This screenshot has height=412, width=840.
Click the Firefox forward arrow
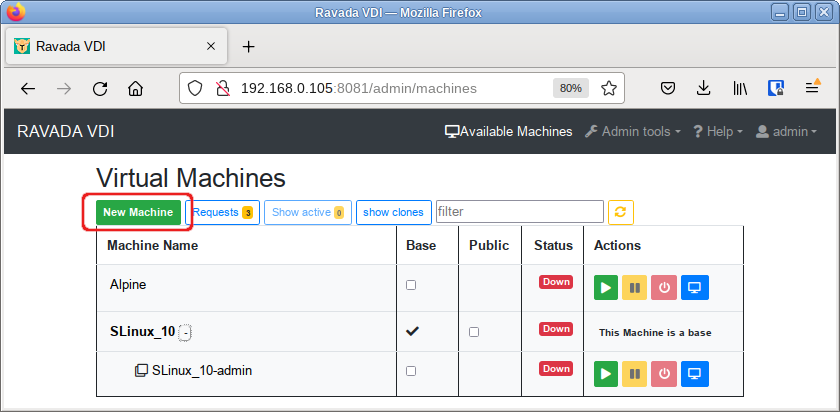[x=64, y=88]
